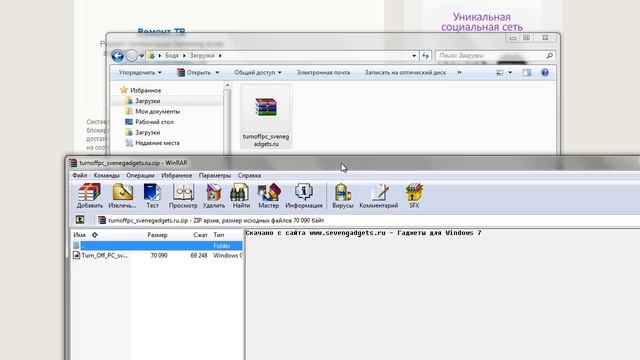Open the Комментарий (Comment) tool
This screenshot has height=360, width=640.
378,196
